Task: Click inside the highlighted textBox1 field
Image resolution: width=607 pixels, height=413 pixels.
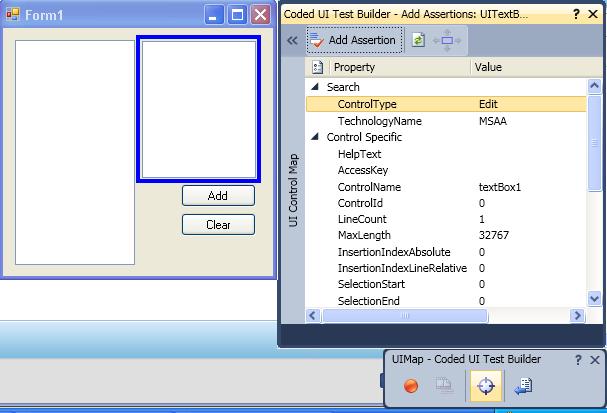Action: [x=198, y=110]
